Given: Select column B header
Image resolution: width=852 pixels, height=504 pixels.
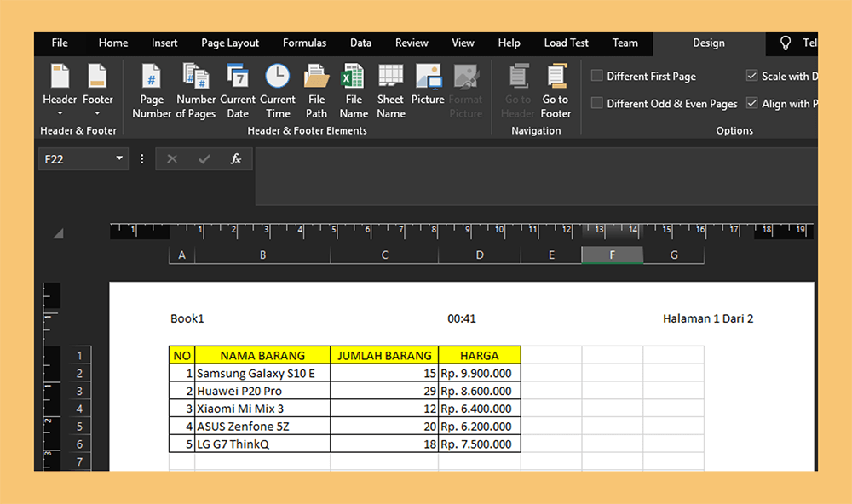Looking at the screenshot, I should 262,255.
